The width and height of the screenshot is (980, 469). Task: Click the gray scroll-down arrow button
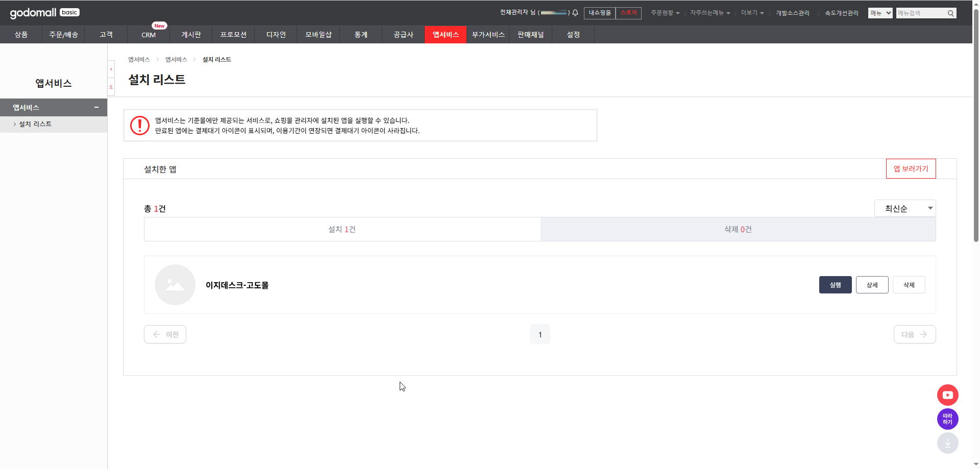tap(947, 443)
